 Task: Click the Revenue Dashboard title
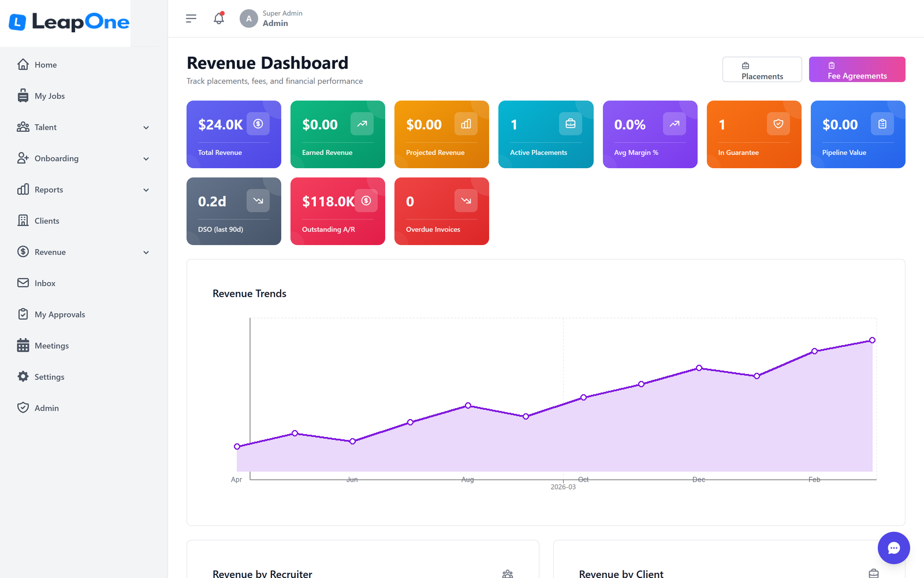(x=267, y=63)
